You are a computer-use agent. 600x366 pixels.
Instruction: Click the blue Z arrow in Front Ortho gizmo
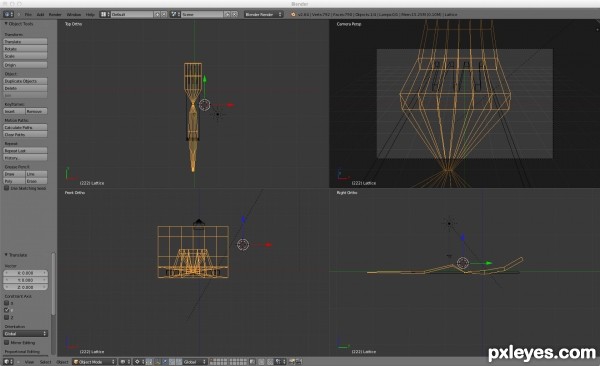pos(243,219)
